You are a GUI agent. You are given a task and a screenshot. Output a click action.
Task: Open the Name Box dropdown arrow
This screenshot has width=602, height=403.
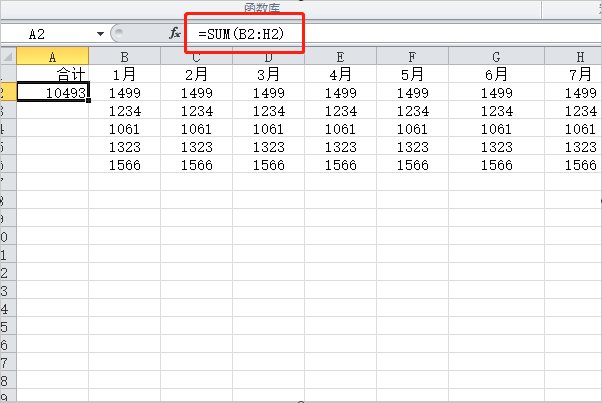click(100, 34)
